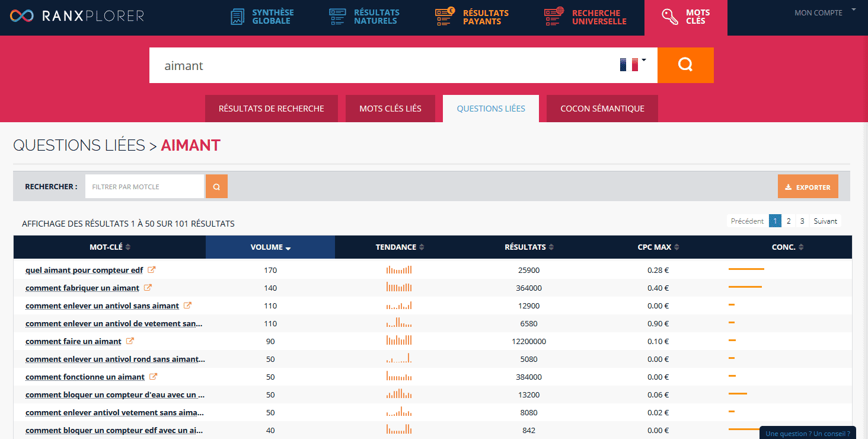Click the CPC value 0.28 €
Viewport: 868px width, 439px height.
click(x=658, y=270)
